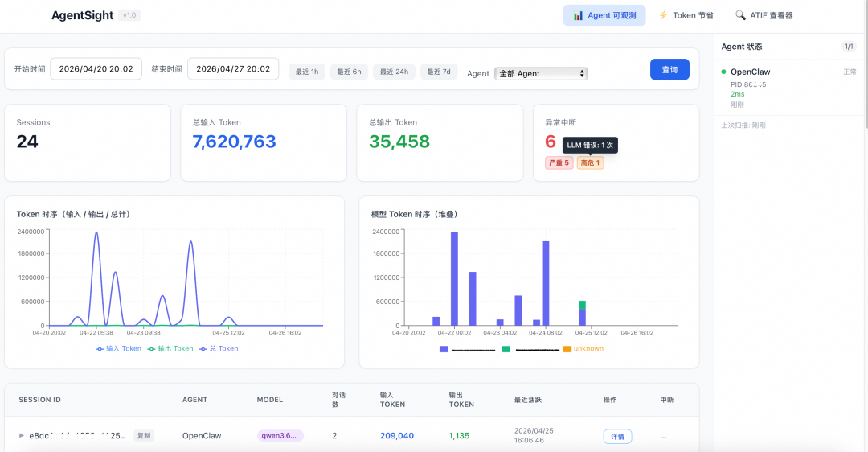This screenshot has width=868, height=452.
Task: Toggle the purple model legend swatch
Action: [x=444, y=349]
